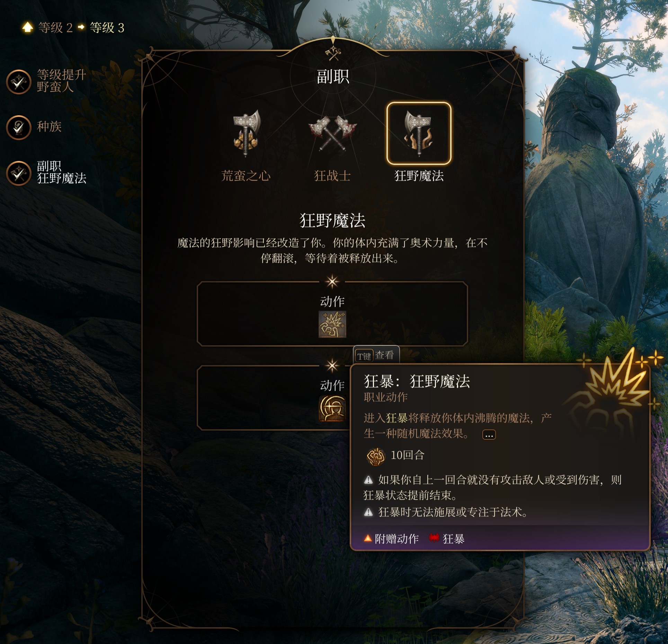Expand the tooltip description ellipsis button
Viewport: 668px width, 644px height.
tap(489, 435)
